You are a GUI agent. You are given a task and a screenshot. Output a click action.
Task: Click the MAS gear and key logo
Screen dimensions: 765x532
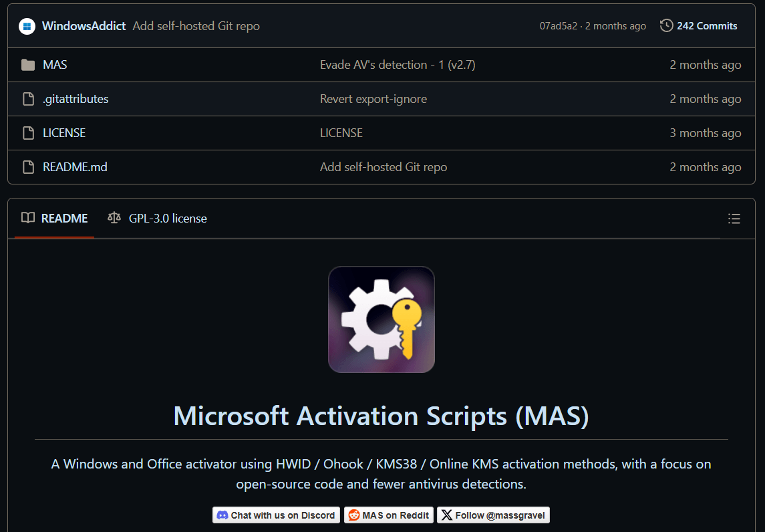coord(381,319)
